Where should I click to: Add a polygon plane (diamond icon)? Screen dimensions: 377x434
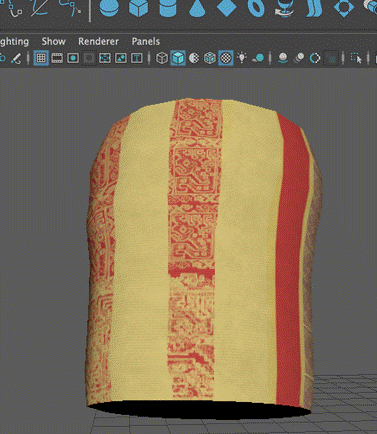(x=226, y=7)
